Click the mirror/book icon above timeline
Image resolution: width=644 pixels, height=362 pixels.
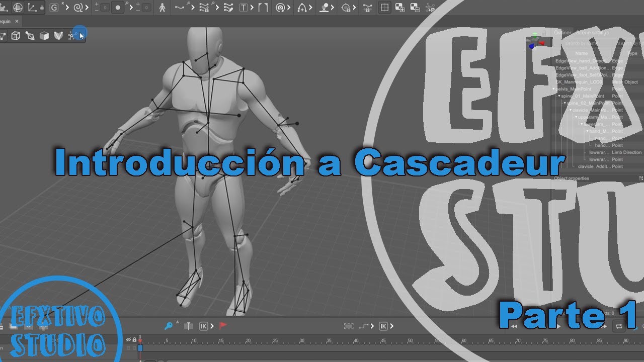click(x=188, y=326)
